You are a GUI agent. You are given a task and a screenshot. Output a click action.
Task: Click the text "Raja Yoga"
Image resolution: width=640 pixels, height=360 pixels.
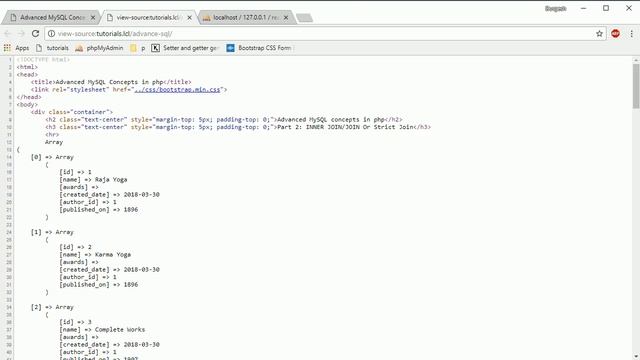pyautogui.click(x=111, y=180)
